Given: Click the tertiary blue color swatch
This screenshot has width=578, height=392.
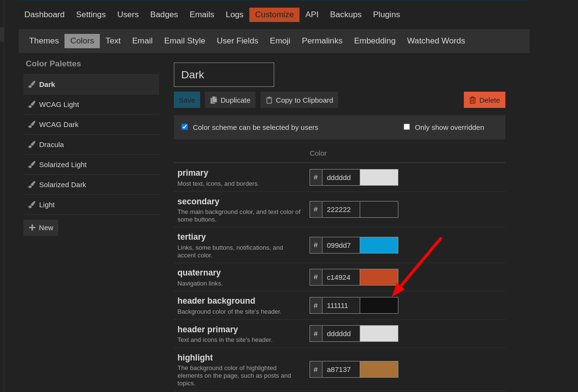Looking at the screenshot, I should click(x=379, y=245).
